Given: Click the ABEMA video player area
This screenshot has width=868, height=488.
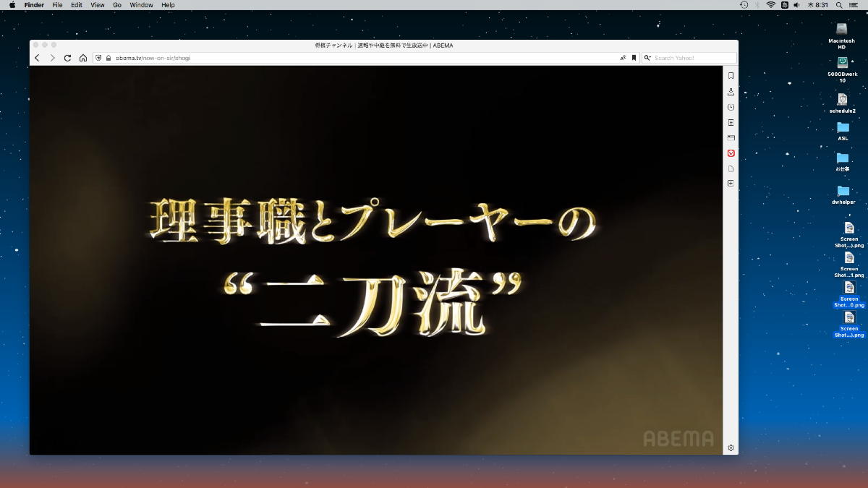Looking at the screenshot, I should click(x=376, y=260).
